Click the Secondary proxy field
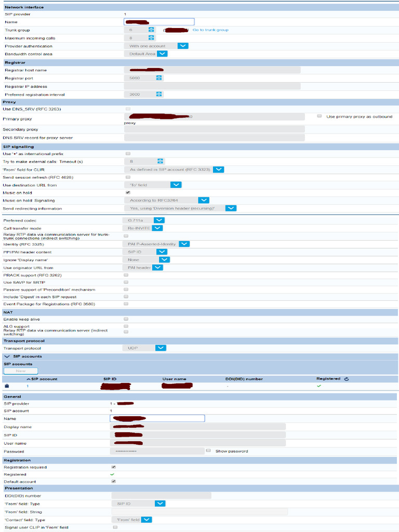 [214, 129]
